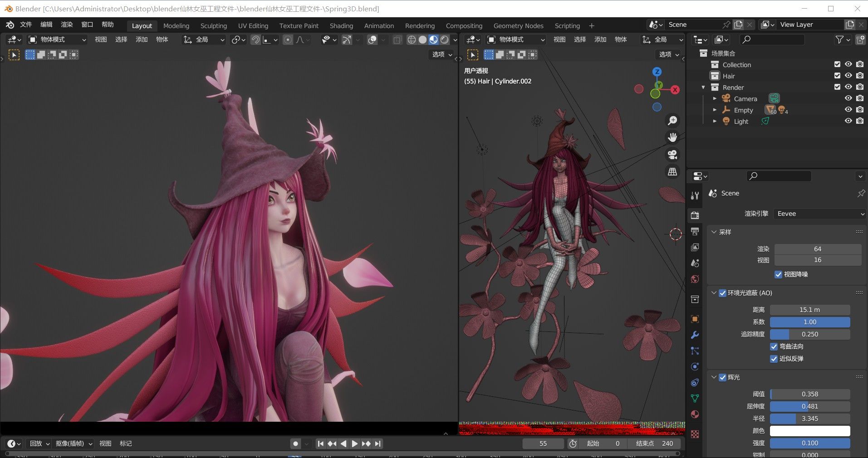Open the Output properties tab
868x458 pixels.
tap(695, 232)
